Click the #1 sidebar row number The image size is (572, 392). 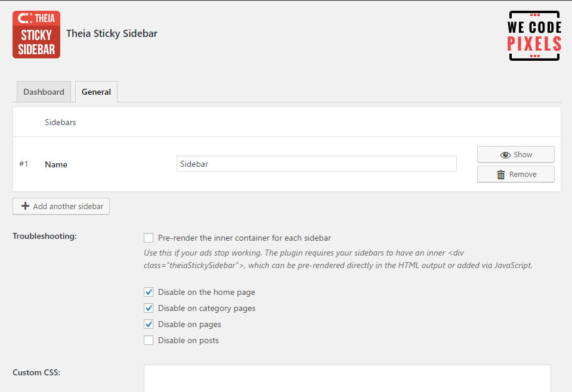click(23, 164)
